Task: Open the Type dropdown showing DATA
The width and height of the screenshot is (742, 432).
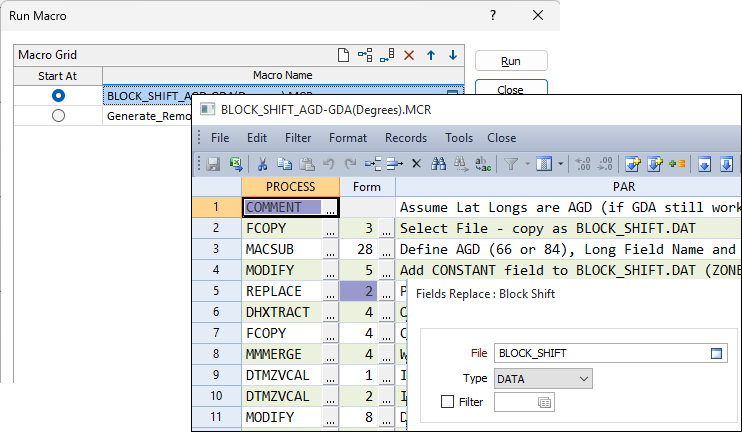Action: pos(543,379)
